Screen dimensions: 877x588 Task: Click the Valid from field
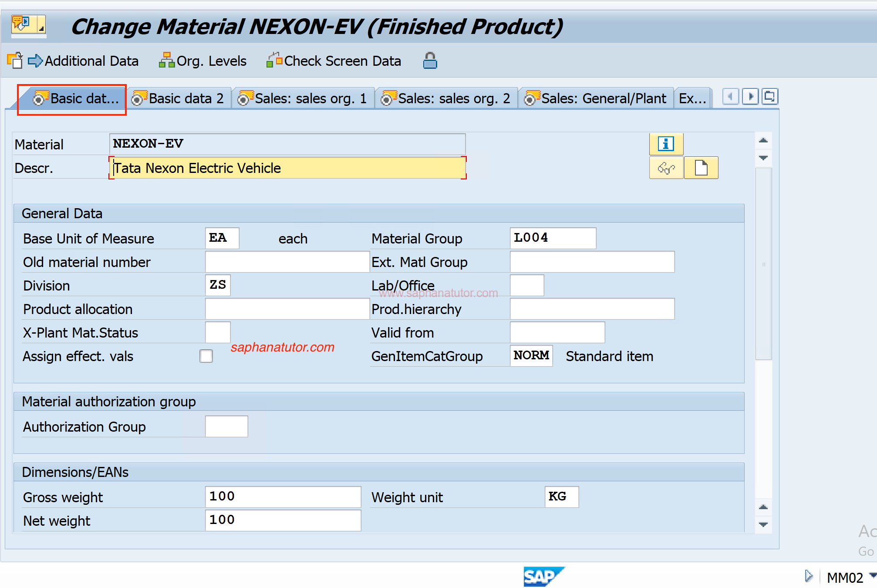pos(557,332)
